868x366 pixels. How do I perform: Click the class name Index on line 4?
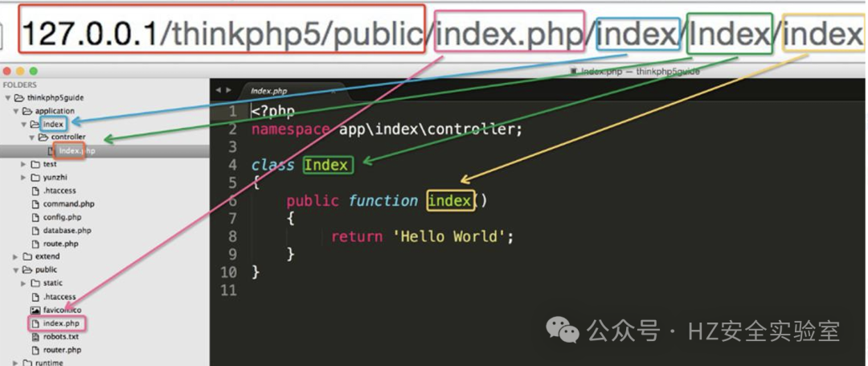(x=326, y=165)
